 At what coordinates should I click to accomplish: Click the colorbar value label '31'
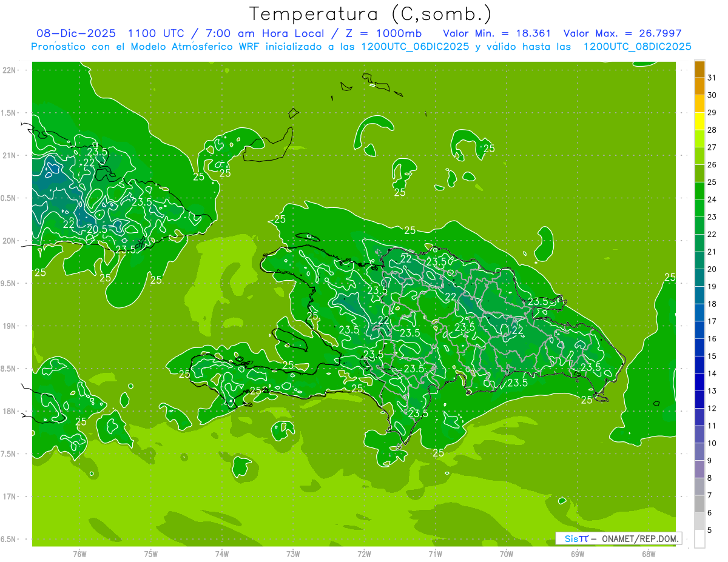712,78
